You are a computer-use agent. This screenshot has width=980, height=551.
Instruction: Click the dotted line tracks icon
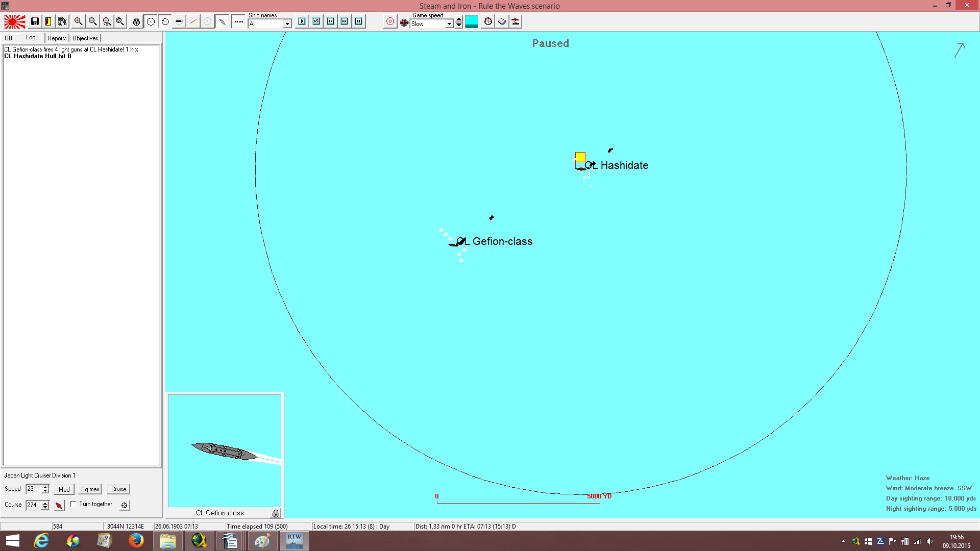point(239,21)
